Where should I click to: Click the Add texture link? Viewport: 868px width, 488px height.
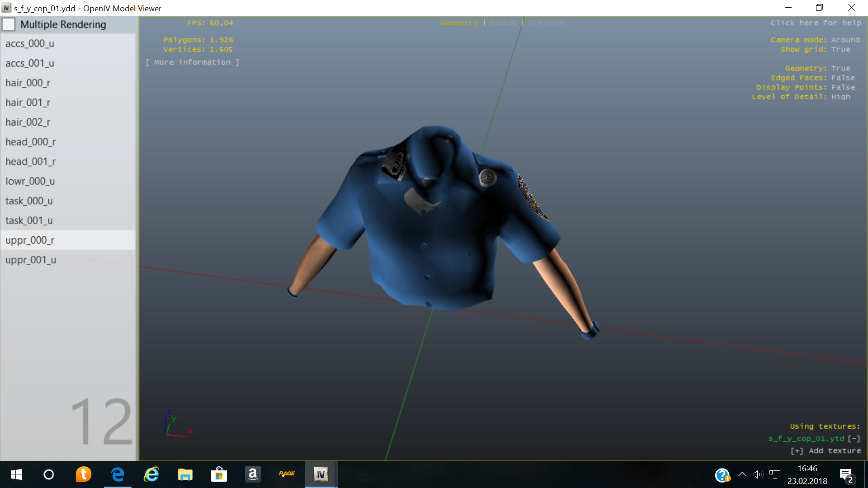click(x=826, y=450)
